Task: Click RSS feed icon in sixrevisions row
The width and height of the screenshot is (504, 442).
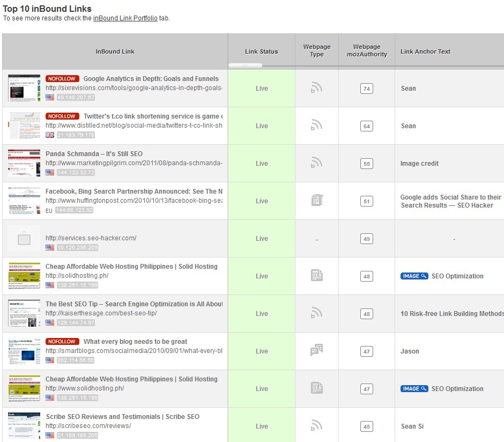Action: (x=316, y=88)
